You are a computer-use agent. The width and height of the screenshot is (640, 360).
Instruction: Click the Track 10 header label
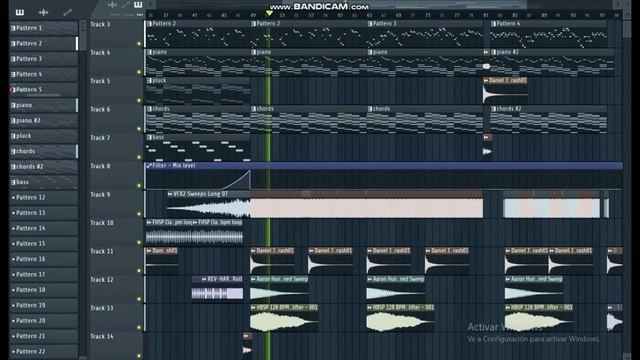[102, 223]
